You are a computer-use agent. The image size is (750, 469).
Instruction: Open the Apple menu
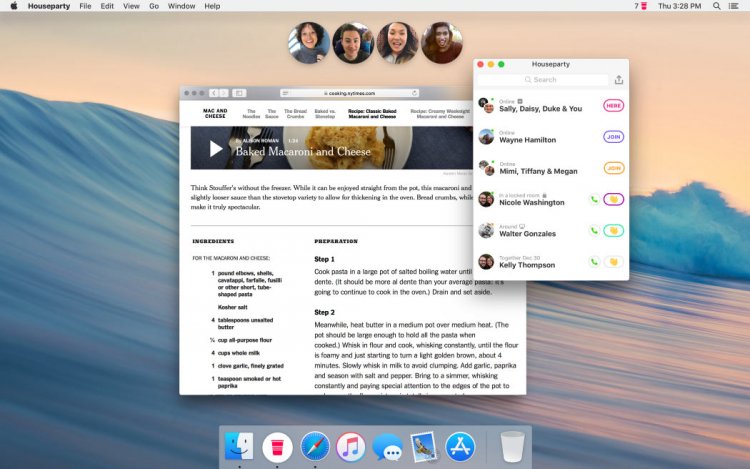pos(14,6)
